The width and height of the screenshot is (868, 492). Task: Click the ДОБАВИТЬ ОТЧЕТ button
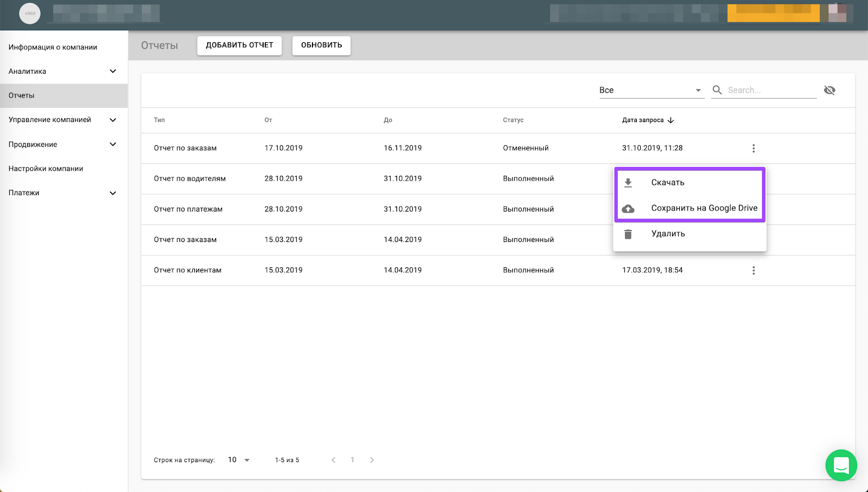239,46
